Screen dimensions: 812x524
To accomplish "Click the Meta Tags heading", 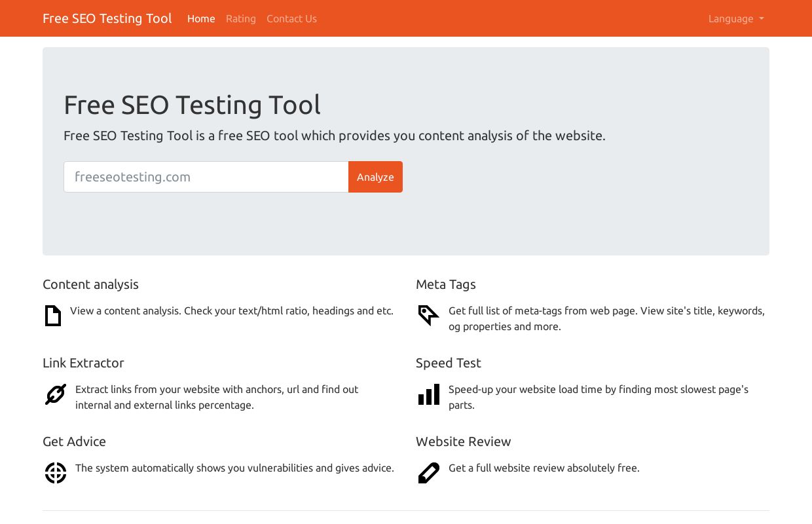I will [x=446, y=284].
